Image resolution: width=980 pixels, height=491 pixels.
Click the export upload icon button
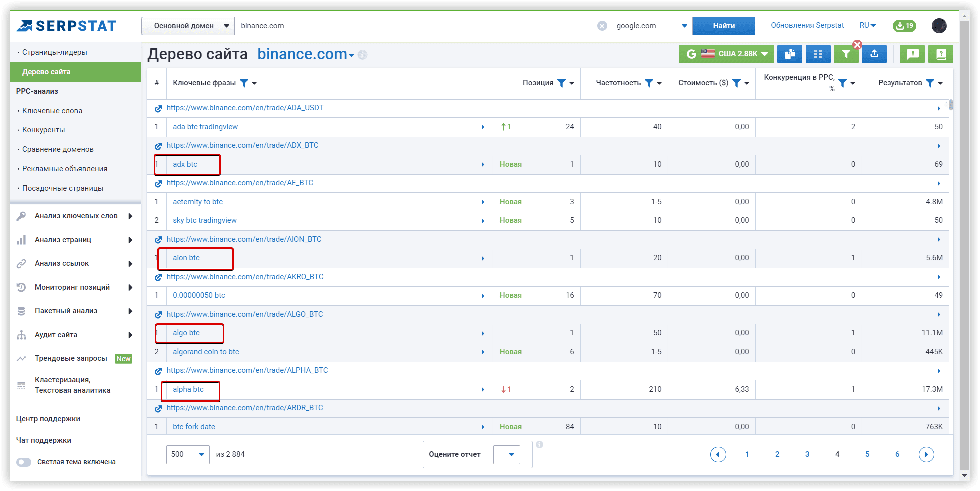pos(874,54)
